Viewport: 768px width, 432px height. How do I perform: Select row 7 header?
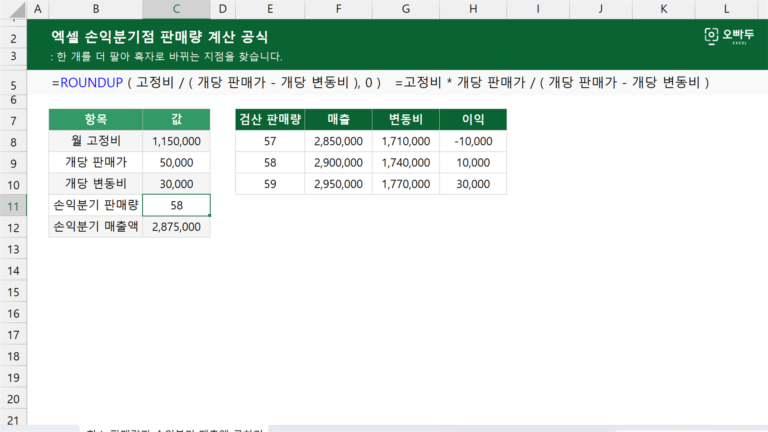click(x=13, y=120)
